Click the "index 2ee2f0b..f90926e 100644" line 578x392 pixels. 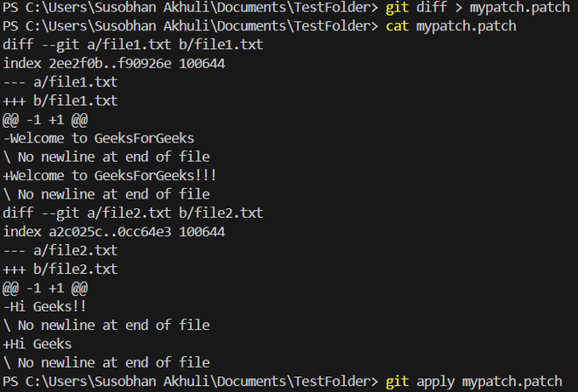coord(114,63)
